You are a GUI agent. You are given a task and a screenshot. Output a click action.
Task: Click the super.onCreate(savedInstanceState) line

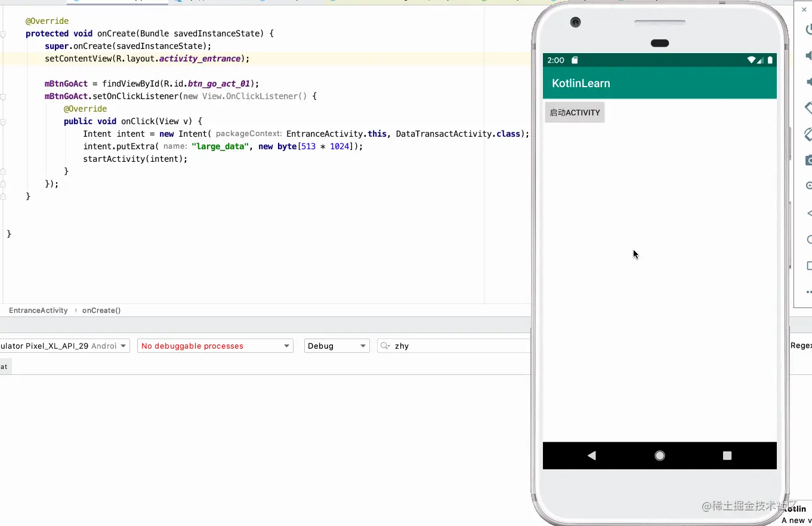click(x=128, y=46)
